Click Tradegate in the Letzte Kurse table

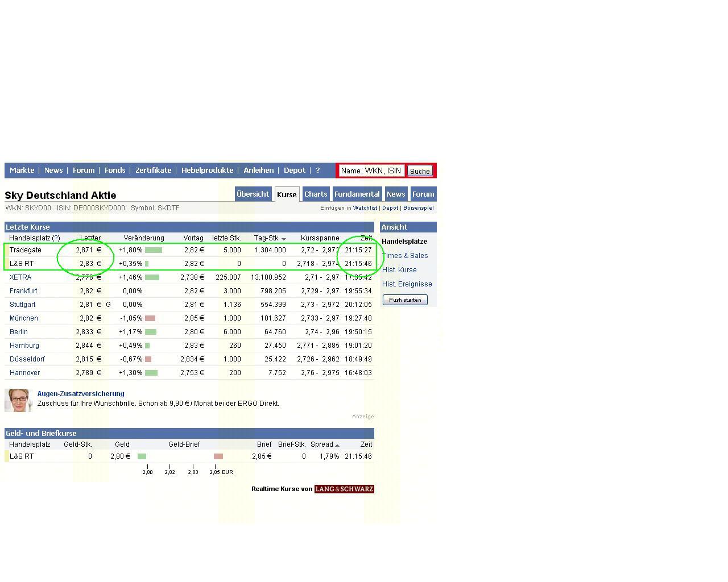26,250
